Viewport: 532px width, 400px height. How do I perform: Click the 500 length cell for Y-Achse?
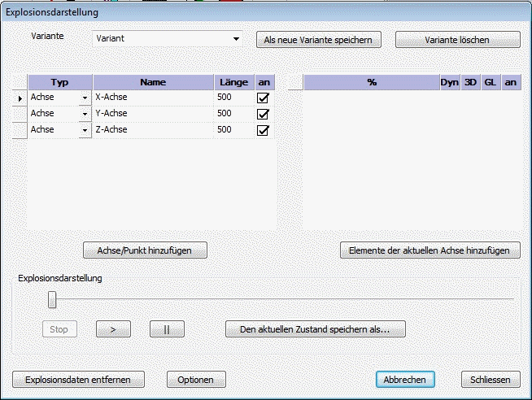click(x=234, y=114)
